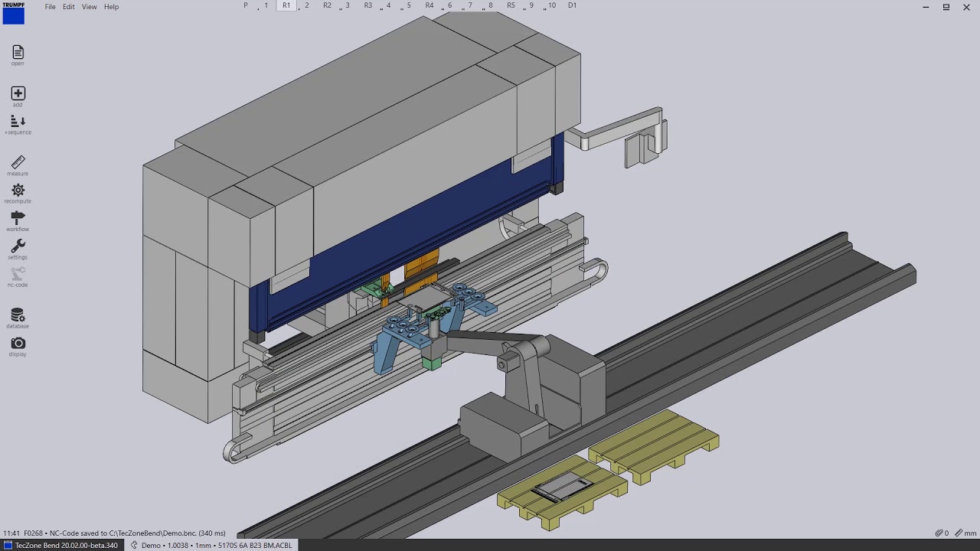
Task: Select the measure ruler tool
Action: tap(18, 163)
